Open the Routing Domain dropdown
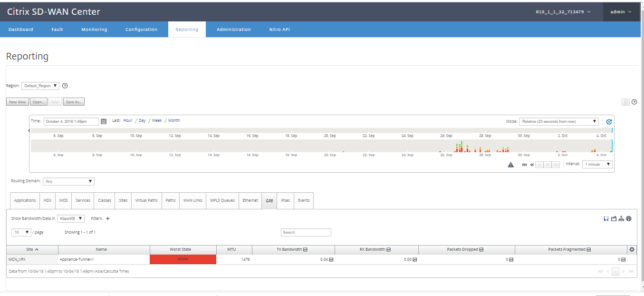This screenshot has width=644, height=296. tap(68, 181)
